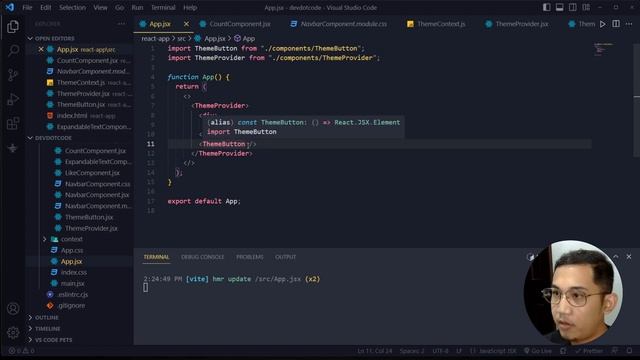The width and height of the screenshot is (640, 360).
Task: Select the Output panel tab
Action: (285, 257)
